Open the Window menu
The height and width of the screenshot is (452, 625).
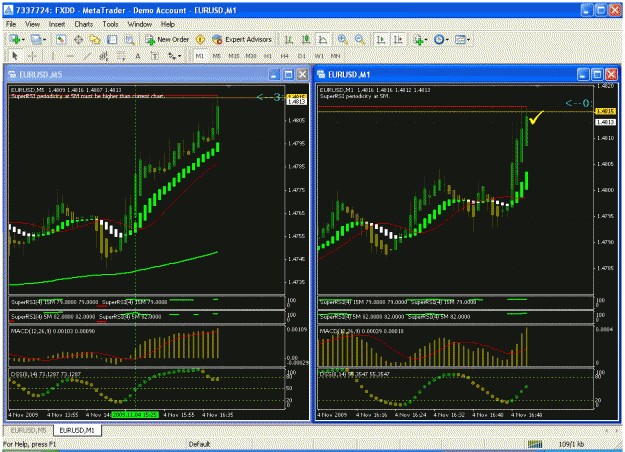click(x=140, y=24)
